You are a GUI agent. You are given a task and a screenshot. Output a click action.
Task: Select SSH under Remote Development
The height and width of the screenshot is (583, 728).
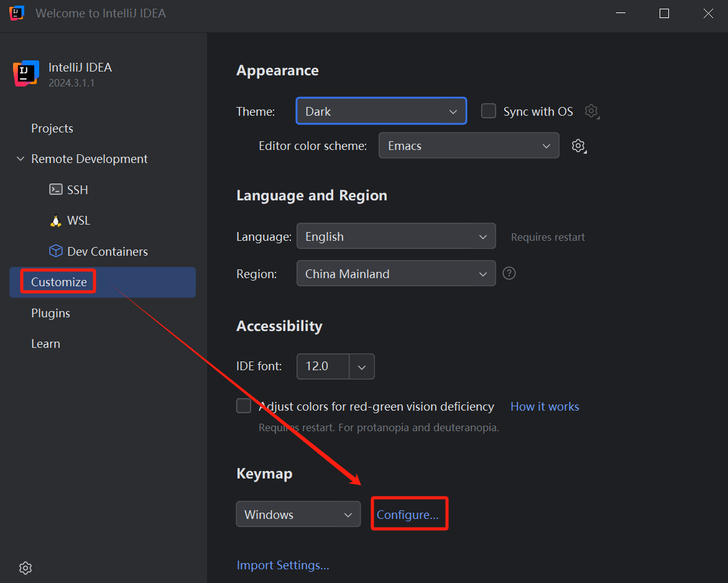tap(78, 190)
